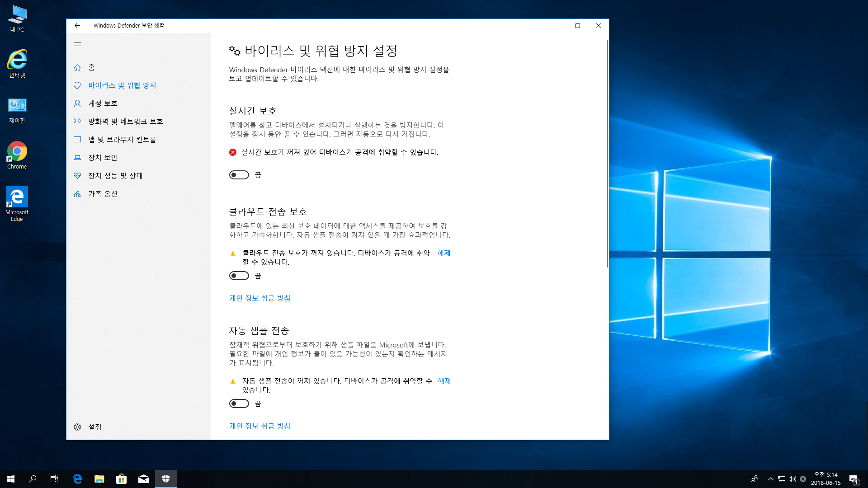The width and height of the screenshot is (868, 488).
Task: Click the home icon in sidebar
Action: [77, 67]
